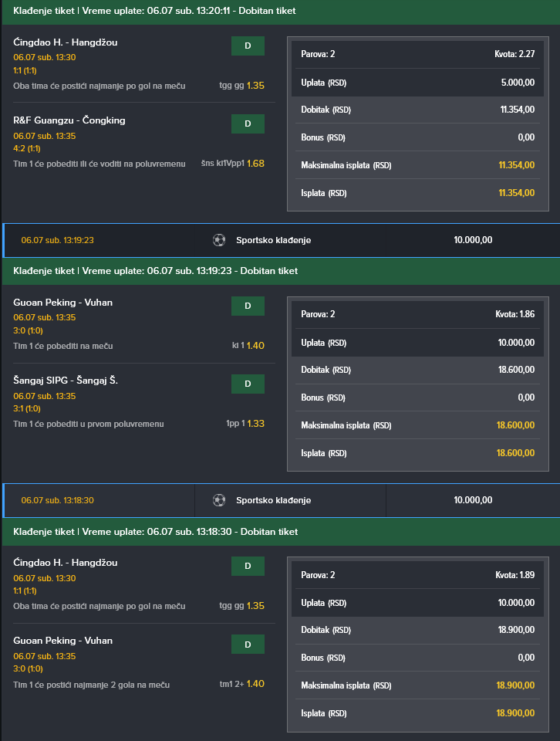The width and height of the screenshot is (560, 741).
Task: Click Isplata amount 11.354,00 in first ticket
Action: coord(517,193)
